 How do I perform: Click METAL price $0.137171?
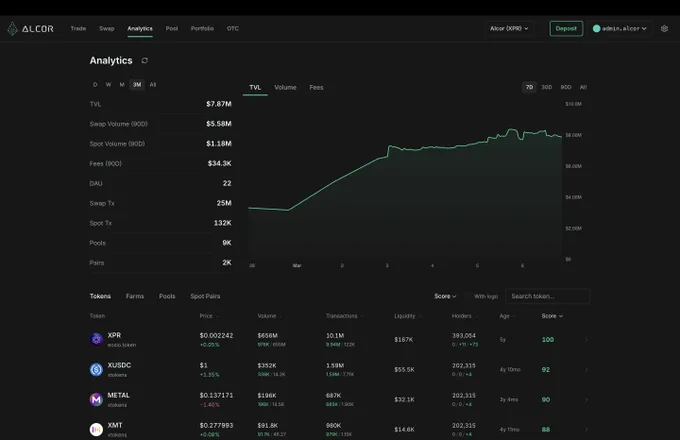coord(216,395)
